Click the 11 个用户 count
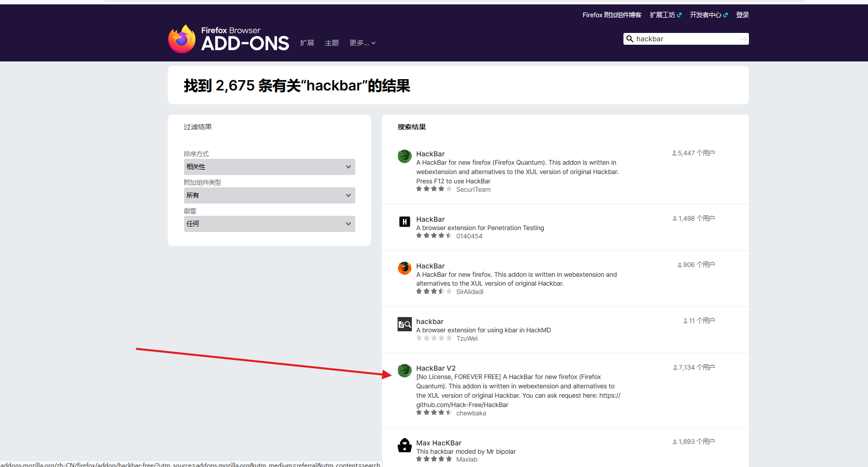The height and width of the screenshot is (467, 868). 699,321
